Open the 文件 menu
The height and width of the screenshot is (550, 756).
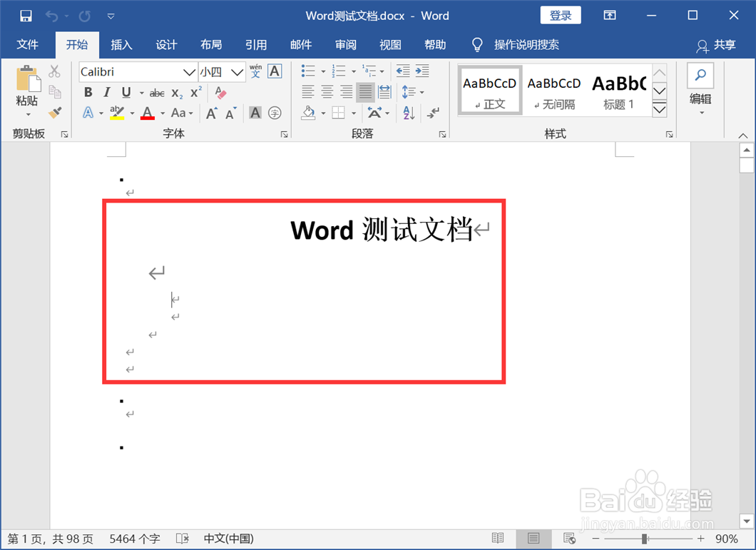coord(28,44)
